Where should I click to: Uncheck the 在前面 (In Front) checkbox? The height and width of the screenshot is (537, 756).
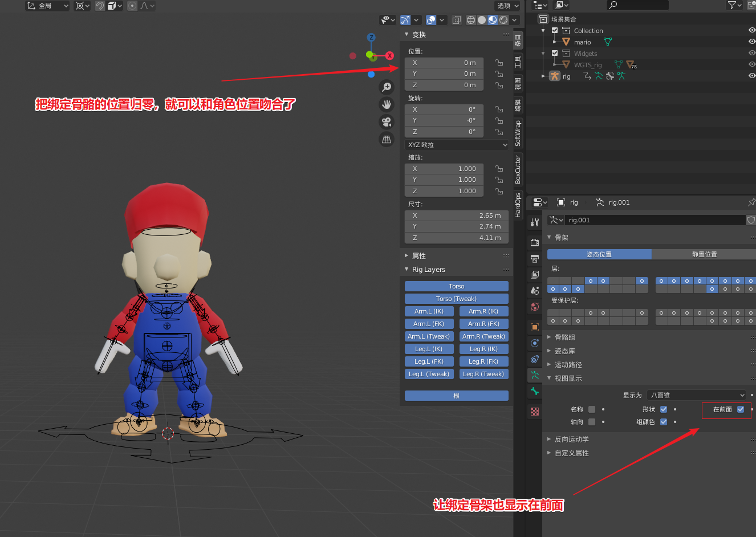(x=741, y=409)
